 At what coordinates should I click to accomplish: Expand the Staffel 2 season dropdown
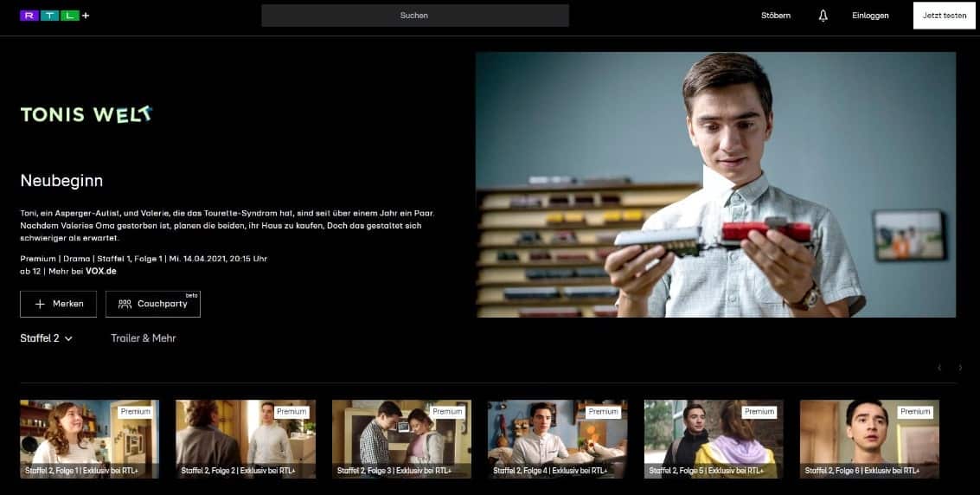coord(46,338)
